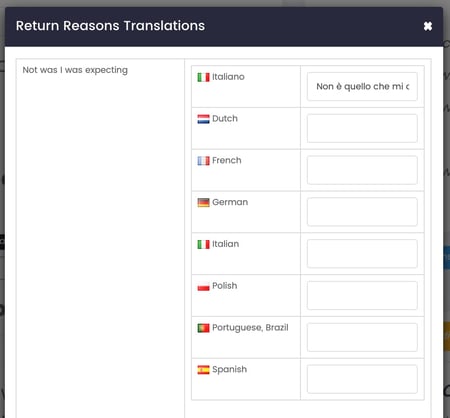Click the Portuguese, Brazil flag icon
The height and width of the screenshot is (418, 450).
point(203,328)
